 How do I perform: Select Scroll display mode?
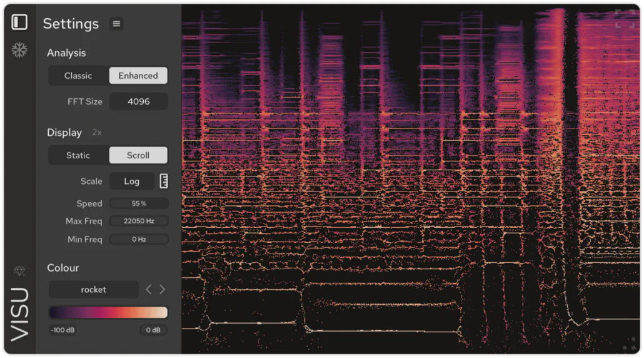[138, 155]
